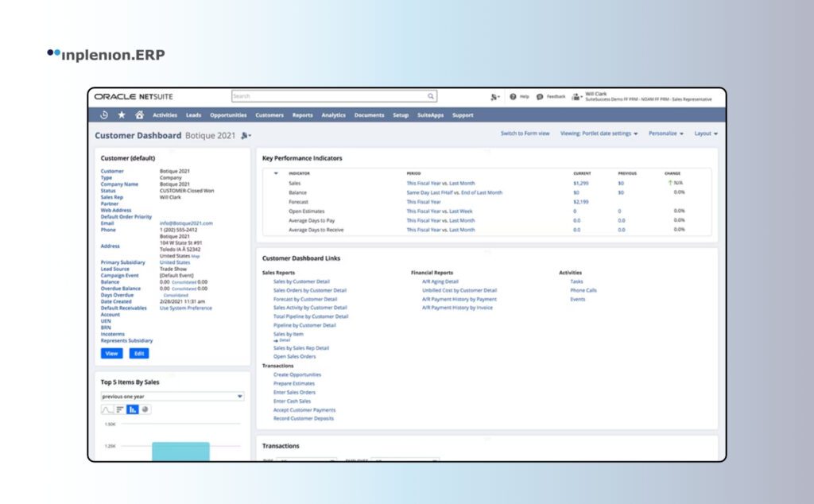Click the info@Botique2021.com email link
The width and height of the screenshot is (814, 504).
pos(186,223)
